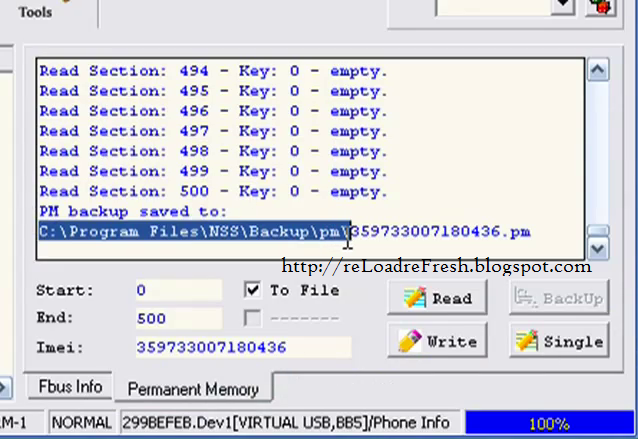638x439 pixels.
Task: Click the End value field
Action: 179,318
